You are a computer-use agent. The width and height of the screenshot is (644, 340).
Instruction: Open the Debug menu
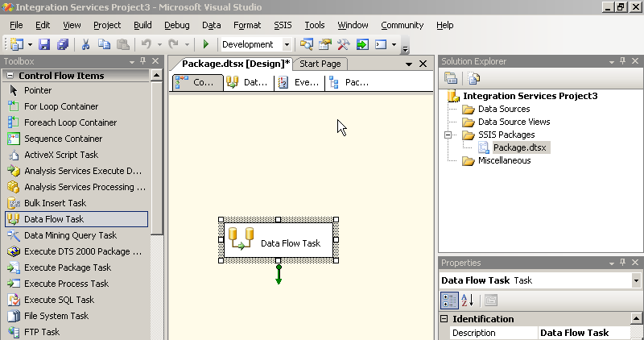[x=177, y=25]
